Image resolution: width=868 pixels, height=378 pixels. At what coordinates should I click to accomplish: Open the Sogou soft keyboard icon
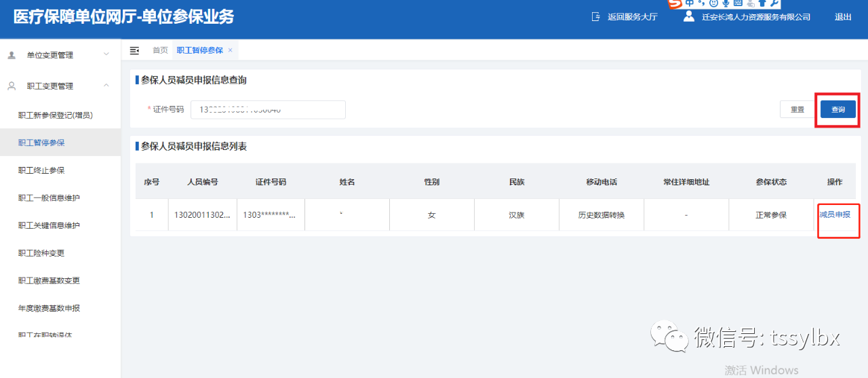[x=738, y=3]
